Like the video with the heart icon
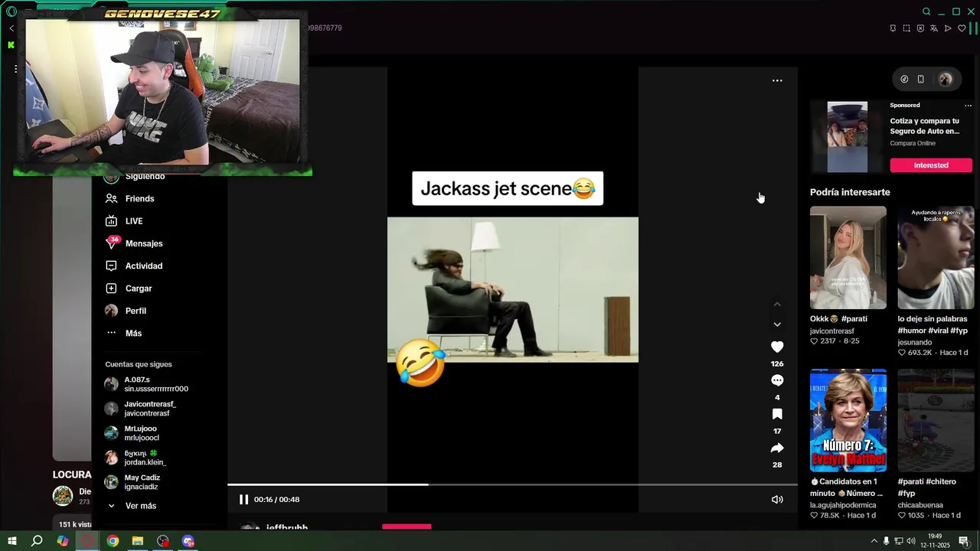Image resolution: width=980 pixels, height=551 pixels. coord(777,347)
